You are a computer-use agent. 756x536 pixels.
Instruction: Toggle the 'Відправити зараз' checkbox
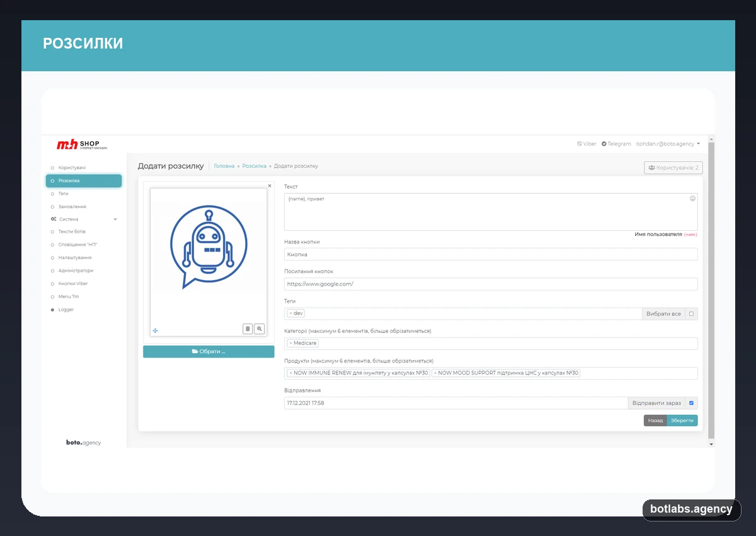691,403
